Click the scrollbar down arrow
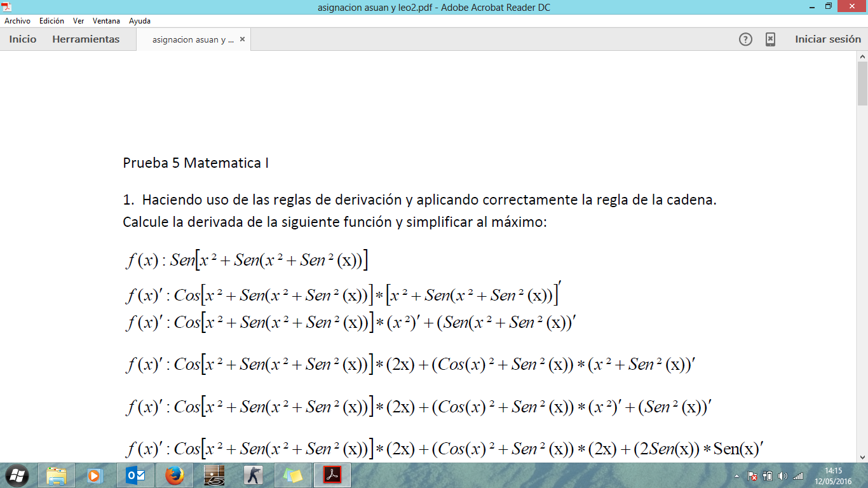The height and width of the screenshot is (488, 868). click(862, 457)
